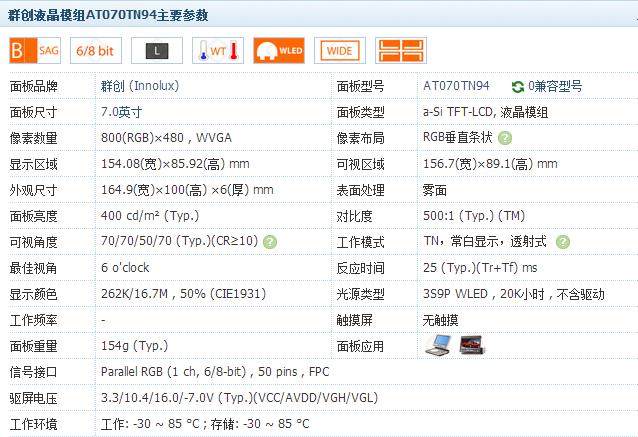Click the 像素布局 row label
The width and height of the screenshot is (638, 437).
(x=360, y=138)
